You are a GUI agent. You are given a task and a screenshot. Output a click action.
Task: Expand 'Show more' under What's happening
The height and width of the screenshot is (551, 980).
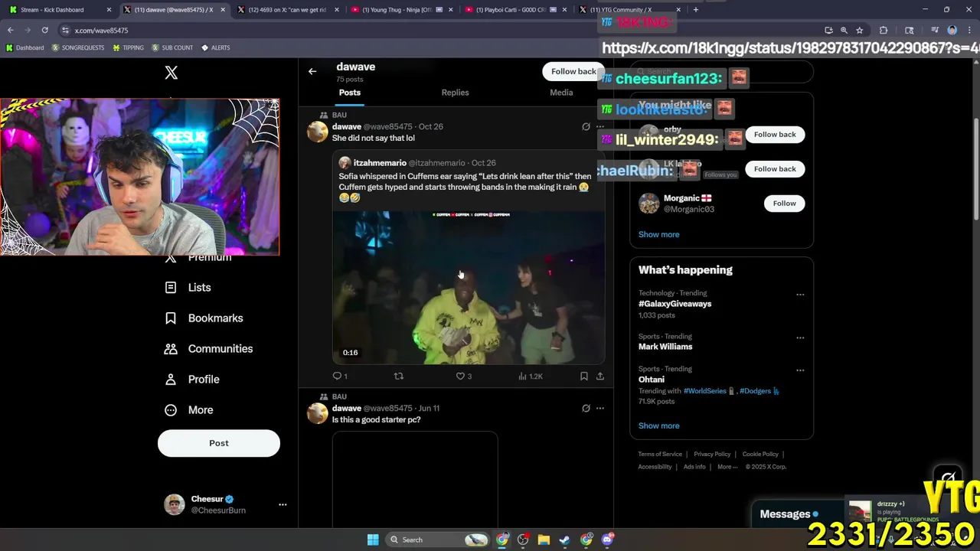pyautogui.click(x=658, y=425)
